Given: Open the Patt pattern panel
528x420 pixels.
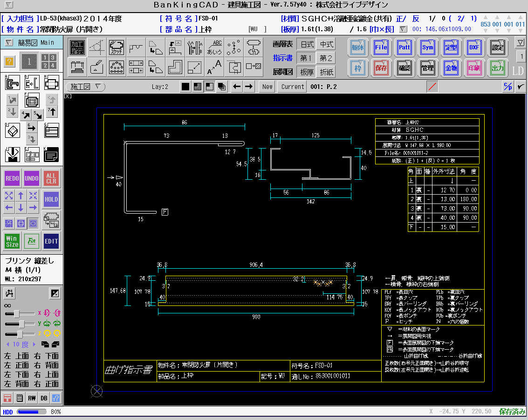Looking at the screenshot, I should pos(404,47).
